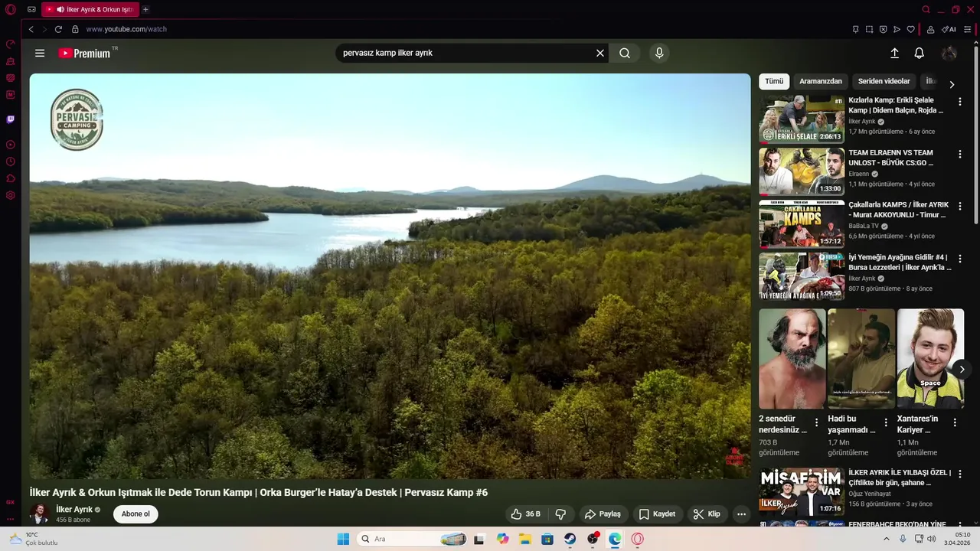The width and height of the screenshot is (980, 551).
Task: Open a new browser tab
Action: point(145,9)
